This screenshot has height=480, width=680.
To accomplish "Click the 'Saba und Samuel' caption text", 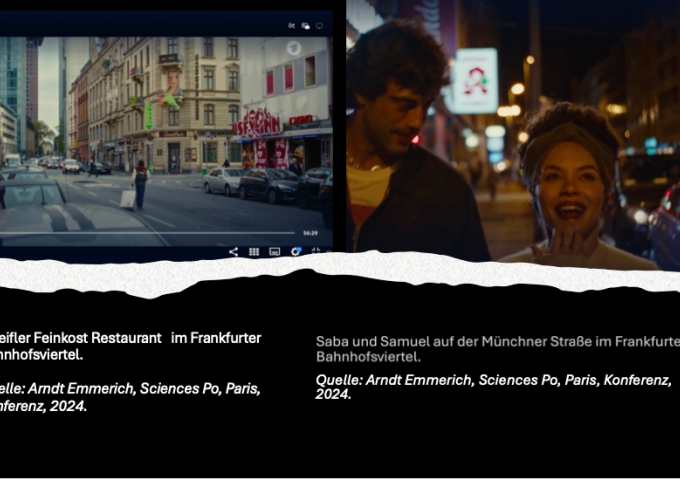I will point(497,348).
